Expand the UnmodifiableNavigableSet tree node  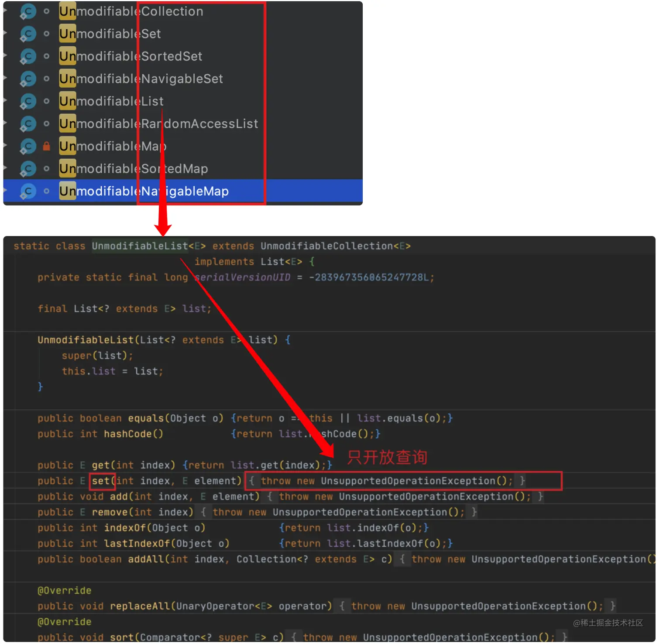click(x=5, y=77)
